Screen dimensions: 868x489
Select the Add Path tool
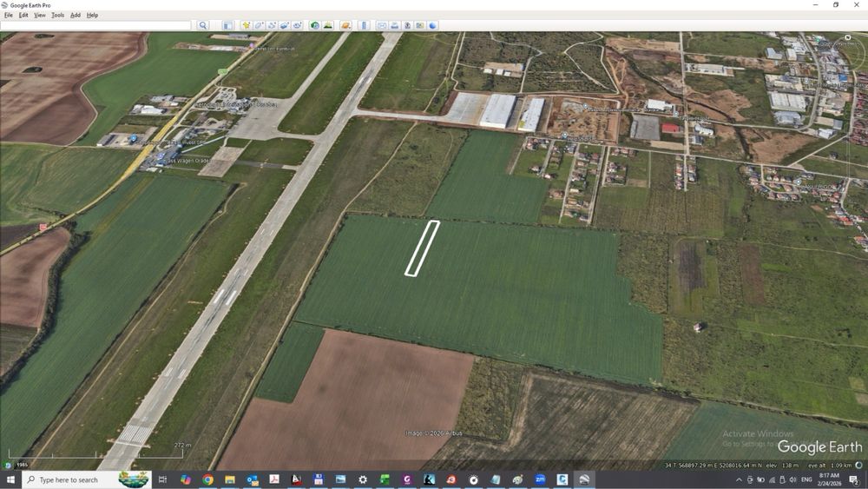271,25
